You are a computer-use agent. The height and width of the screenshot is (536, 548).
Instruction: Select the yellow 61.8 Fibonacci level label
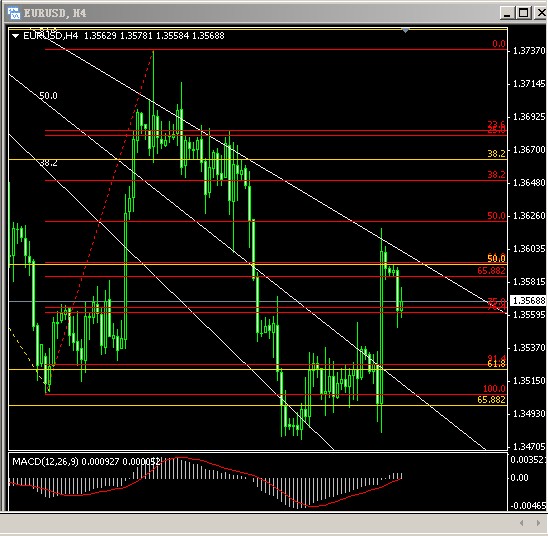[x=497, y=364]
